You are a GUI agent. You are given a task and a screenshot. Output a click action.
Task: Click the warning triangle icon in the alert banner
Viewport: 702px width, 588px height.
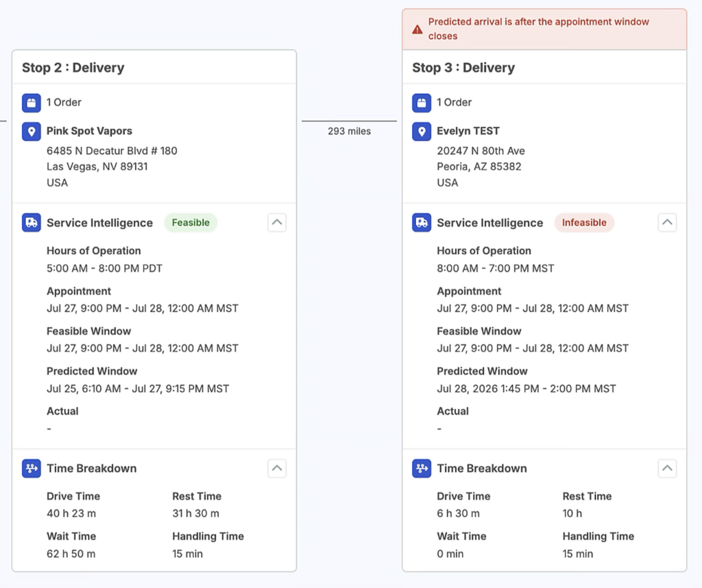[417, 29]
